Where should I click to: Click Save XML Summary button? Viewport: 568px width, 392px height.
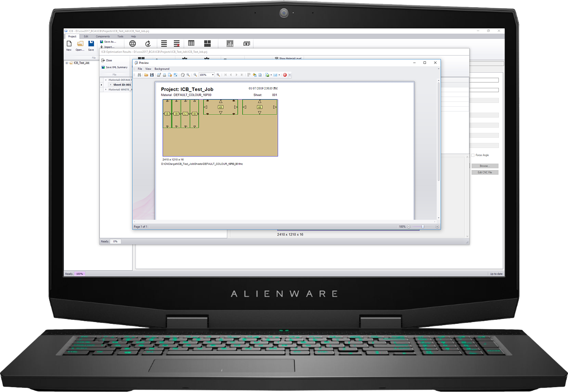[x=115, y=67]
